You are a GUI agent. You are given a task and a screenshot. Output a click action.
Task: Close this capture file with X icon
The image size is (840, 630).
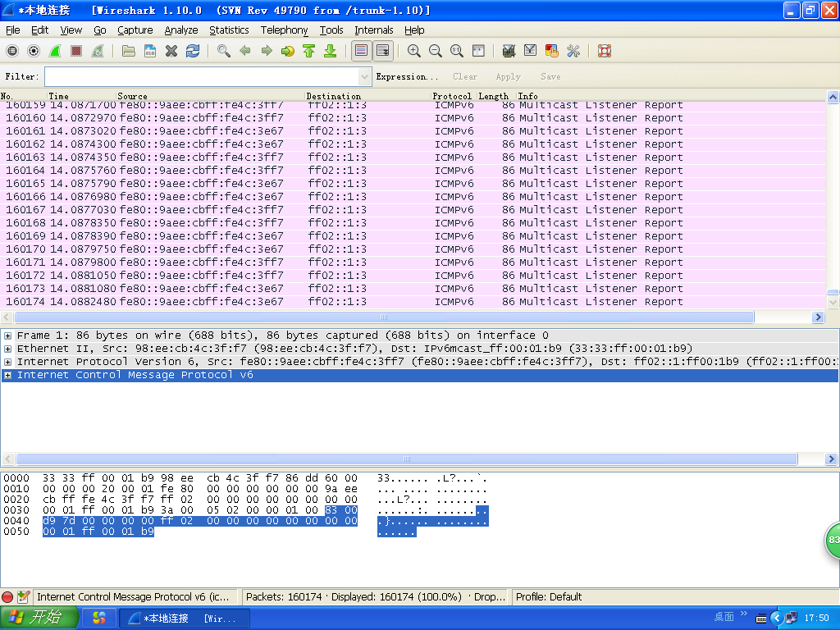click(171, 51)
